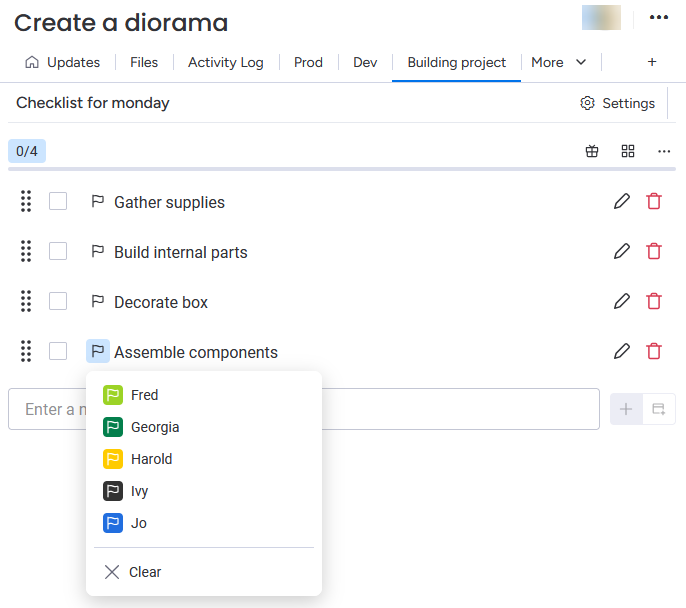Image resolution: width=686 pixels, height=608 pixels.
Task: Delete the Decorate box checklist item
Action: [x=654, y=302]
